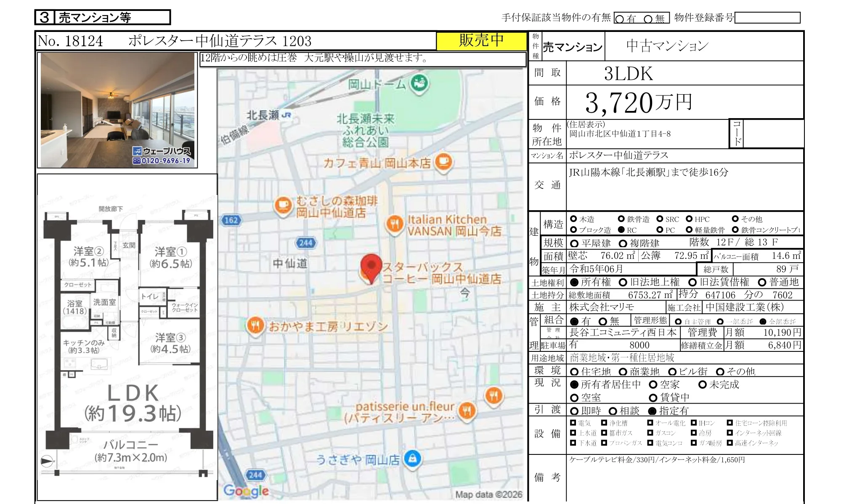The height and width of the screenshot is (504, 865).
Task: Choose 住宅地 under 環境
Action: tap(574, 372)
